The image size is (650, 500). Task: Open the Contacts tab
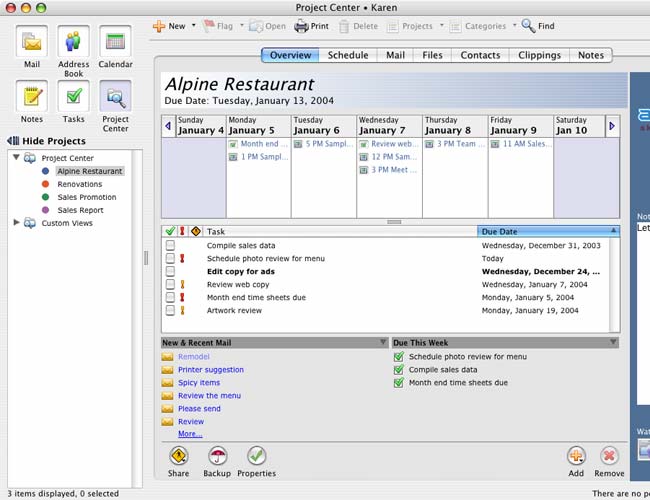click(x=479, y=55)
